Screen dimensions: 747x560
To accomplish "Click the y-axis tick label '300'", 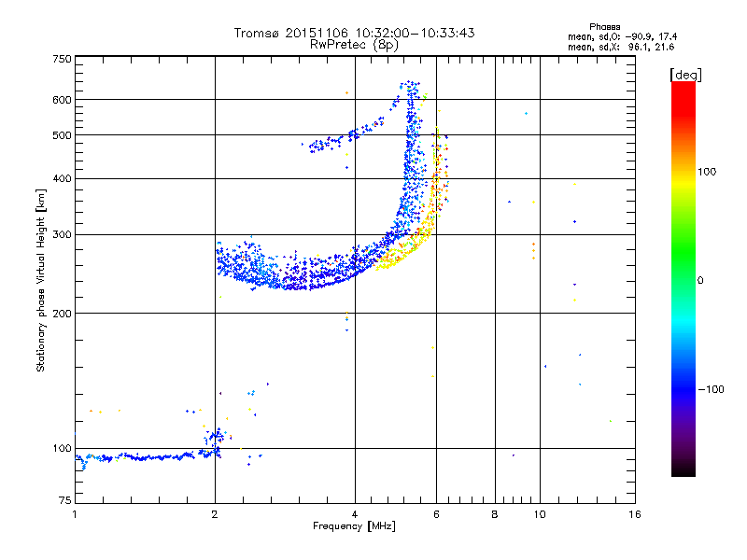I will tap(62, 234).
